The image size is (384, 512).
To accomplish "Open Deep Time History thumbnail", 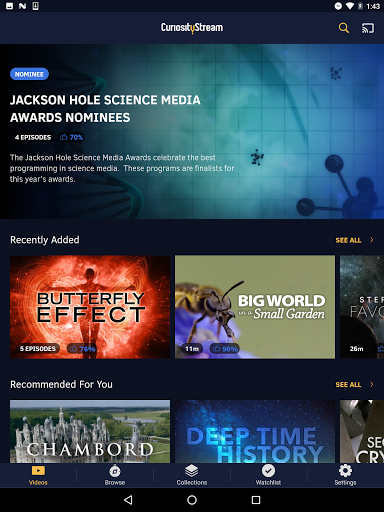I will click(255, 431).
